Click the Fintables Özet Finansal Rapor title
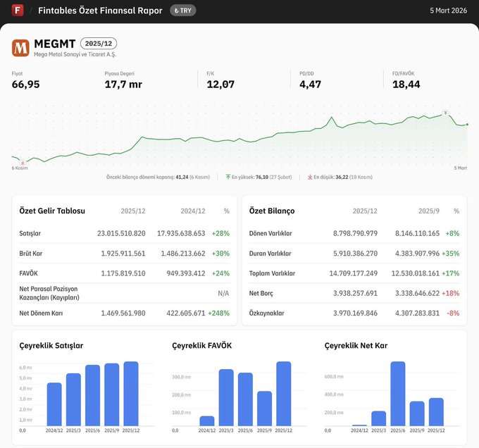Viewport: 479px width, 448px height. (100, 11)
